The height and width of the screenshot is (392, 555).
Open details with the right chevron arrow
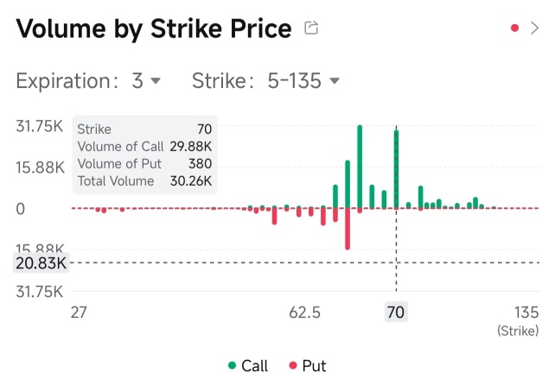point(534,28)
